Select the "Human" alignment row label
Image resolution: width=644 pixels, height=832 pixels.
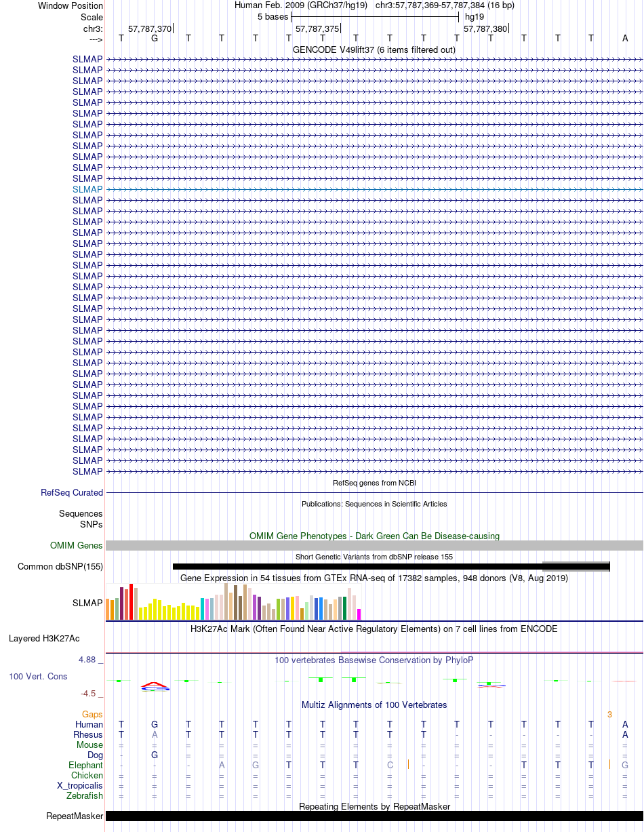(x=89, y=724)
